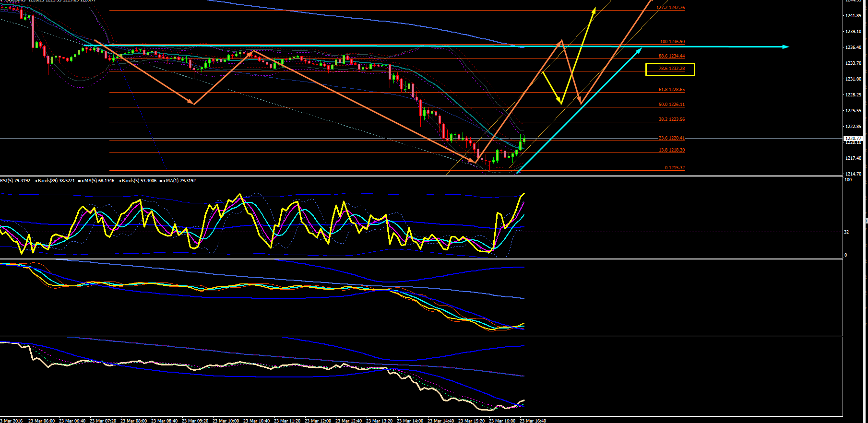The height and width of the screenshot is (423, 868).
Task: Select the Fibonacci label '100 1236.90'
Action: point(672,42)
